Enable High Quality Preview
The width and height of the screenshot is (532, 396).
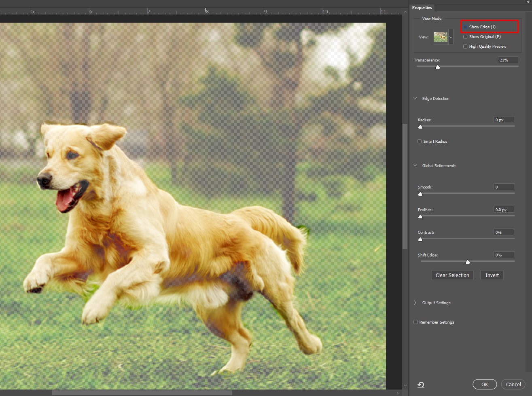[x=465, y=47]
